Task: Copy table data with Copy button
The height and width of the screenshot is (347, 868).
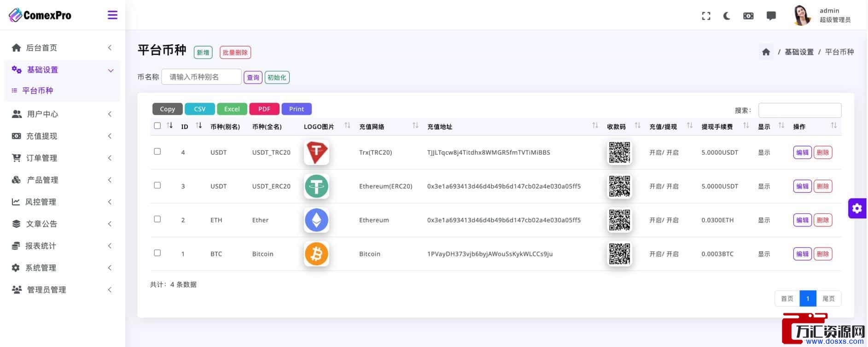Action: (168, 109)
